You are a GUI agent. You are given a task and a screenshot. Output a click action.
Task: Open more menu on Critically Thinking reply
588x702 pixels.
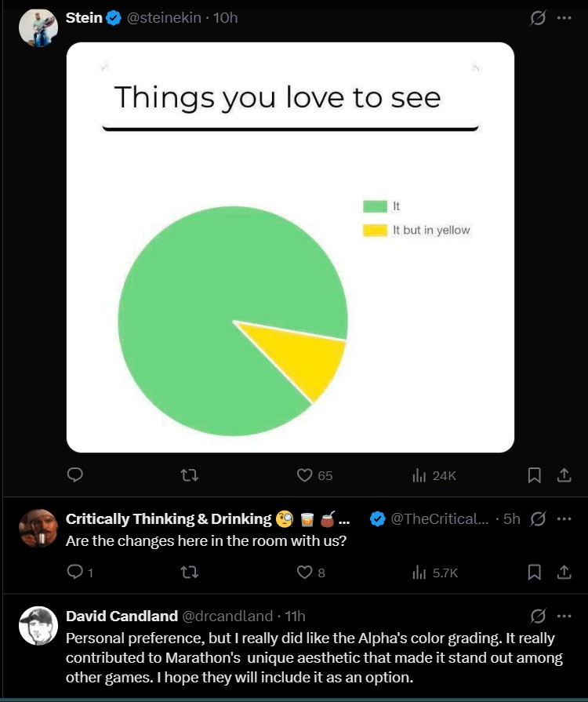(x=564, y=518)
